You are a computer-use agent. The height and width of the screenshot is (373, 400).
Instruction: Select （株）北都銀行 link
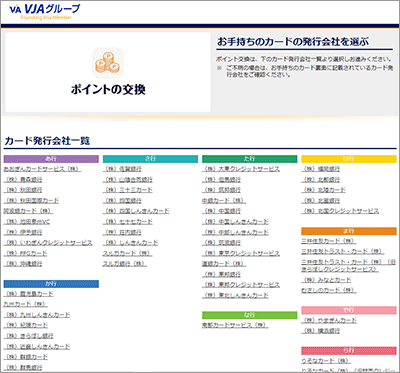click(321, 180)
